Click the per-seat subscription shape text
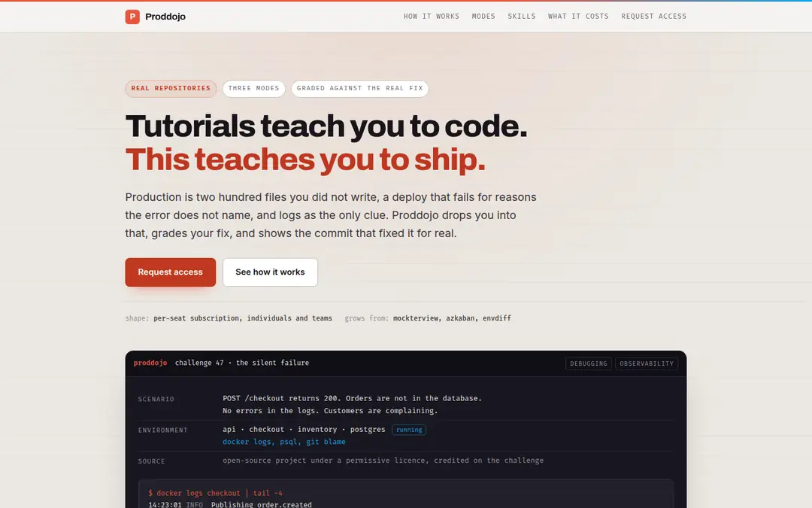This screenshot has width=812, height=508. pos(243,318)
